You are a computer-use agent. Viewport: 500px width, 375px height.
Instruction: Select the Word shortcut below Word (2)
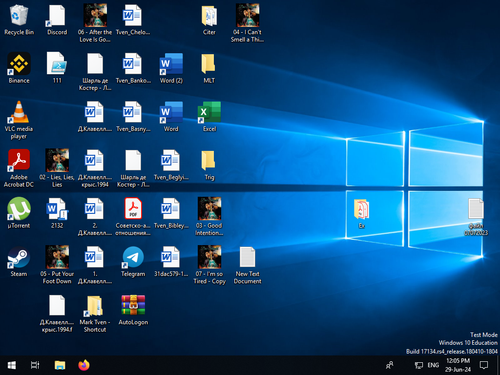click(x=171, y=112)
